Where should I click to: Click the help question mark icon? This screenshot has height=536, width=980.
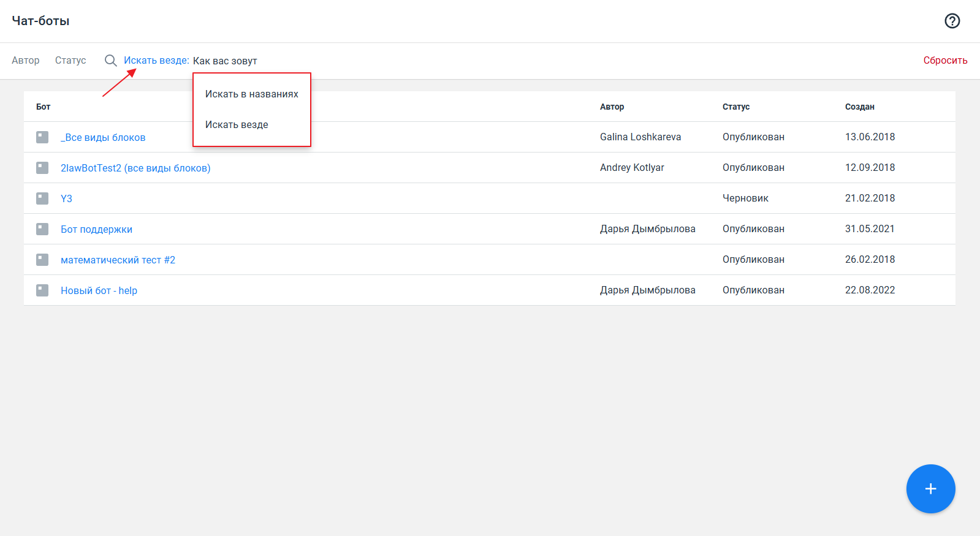[x=952, y=21]
